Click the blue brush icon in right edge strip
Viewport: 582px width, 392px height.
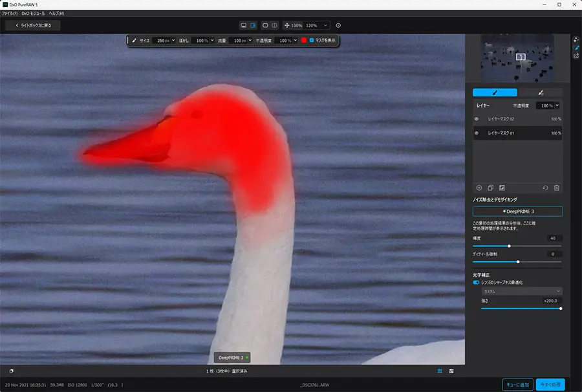tap(576, 47)
